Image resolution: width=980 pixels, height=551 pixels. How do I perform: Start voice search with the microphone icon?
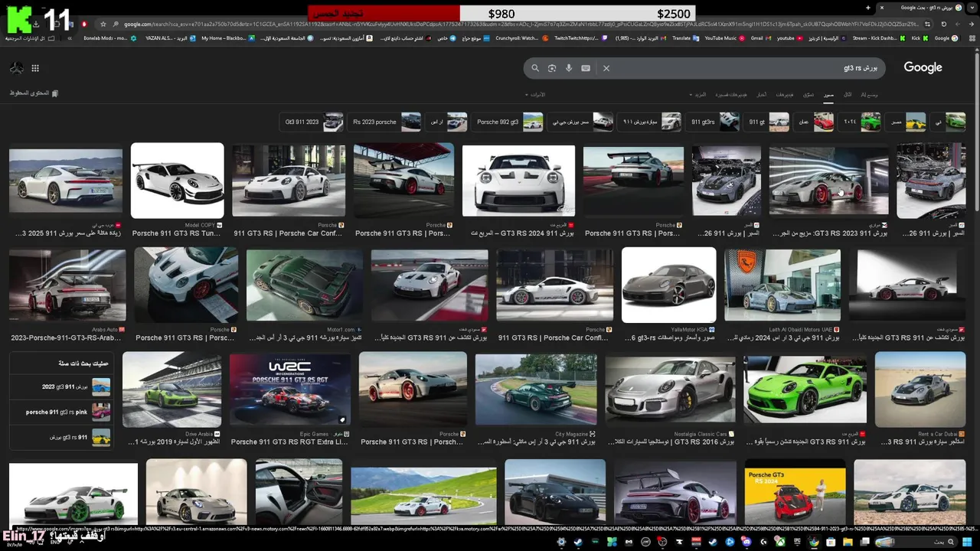[569, 68]
